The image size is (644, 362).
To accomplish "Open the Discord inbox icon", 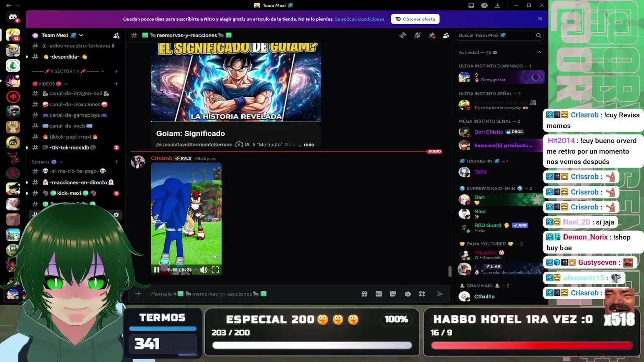I will (x=471, y=5).
